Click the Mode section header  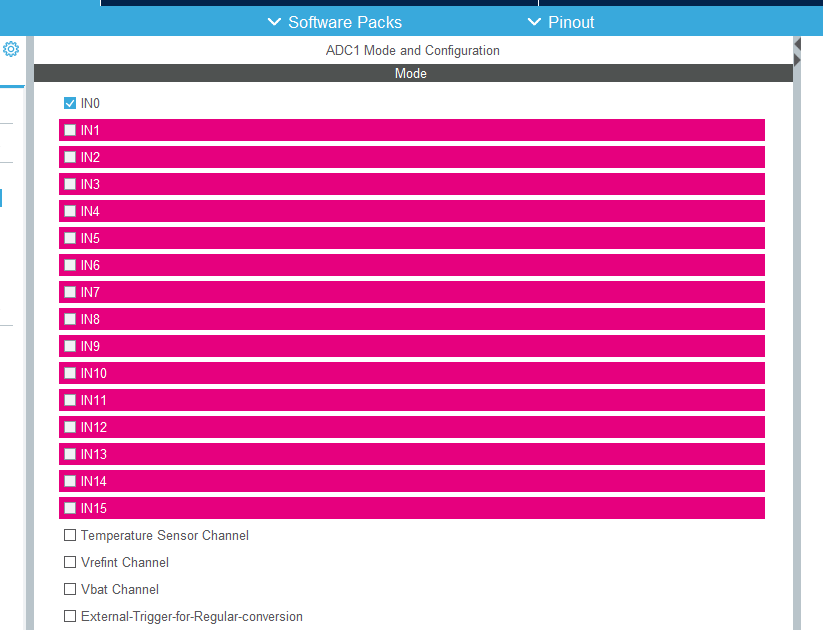point(411,72)
